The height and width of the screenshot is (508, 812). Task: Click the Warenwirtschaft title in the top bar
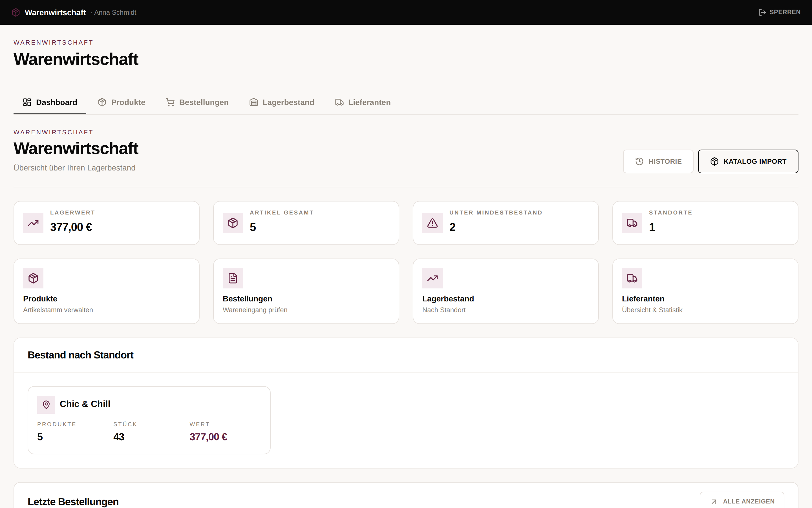pyautogui.click(x=55, y=12)
